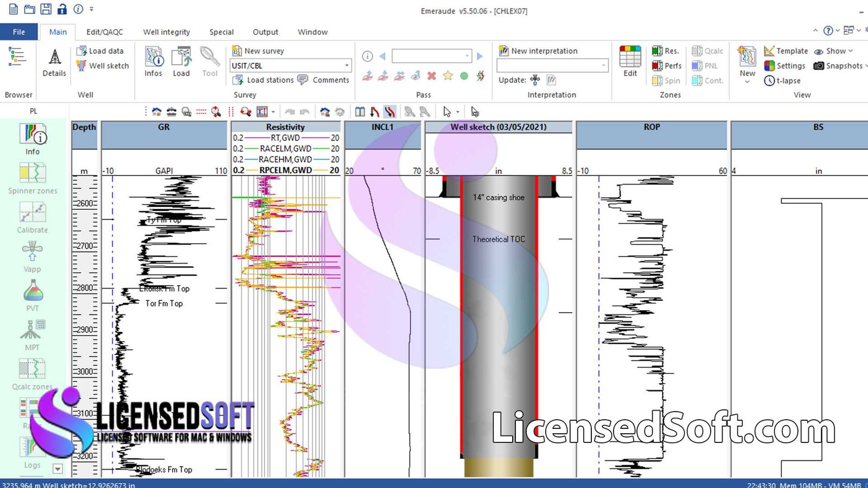Click the zoom fit magnifier icon
The height and width of the screenshot is (488, 868).
pyautogui.click(x=216, y=112)
